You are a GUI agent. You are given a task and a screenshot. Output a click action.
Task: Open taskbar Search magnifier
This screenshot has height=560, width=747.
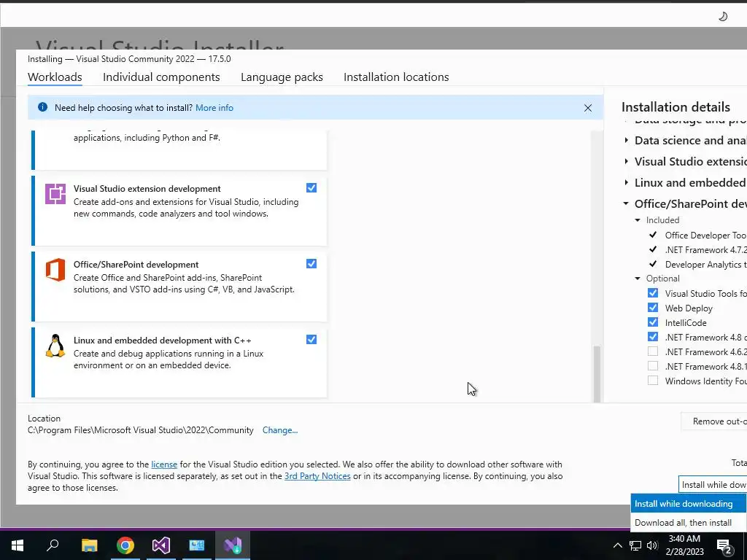pyautogui.click(x=53, y=545)
